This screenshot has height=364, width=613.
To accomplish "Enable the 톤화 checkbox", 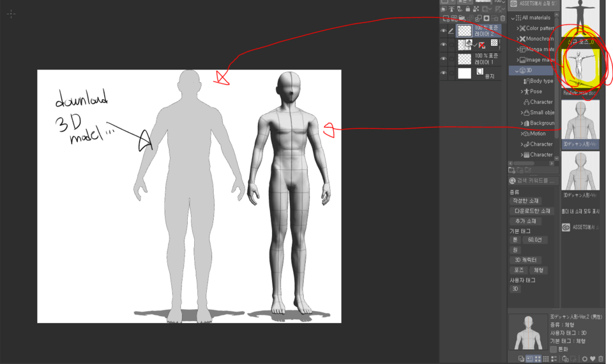I will (x=553, y=349).
